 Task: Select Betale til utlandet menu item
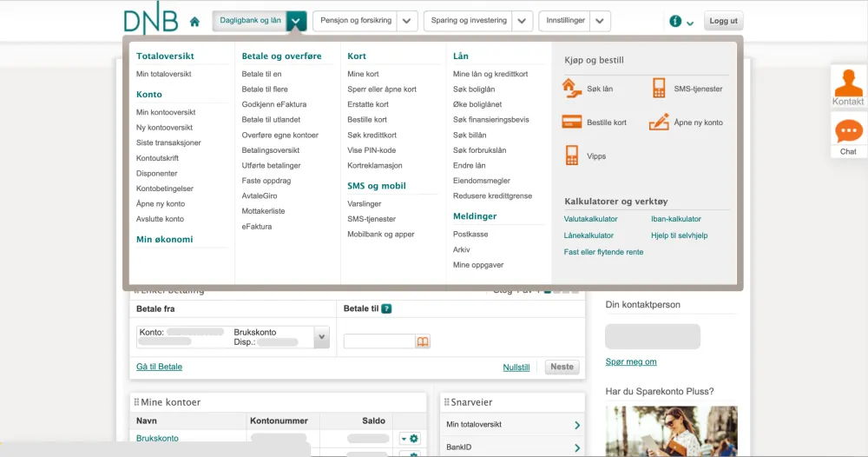click(x=271, y=120)
